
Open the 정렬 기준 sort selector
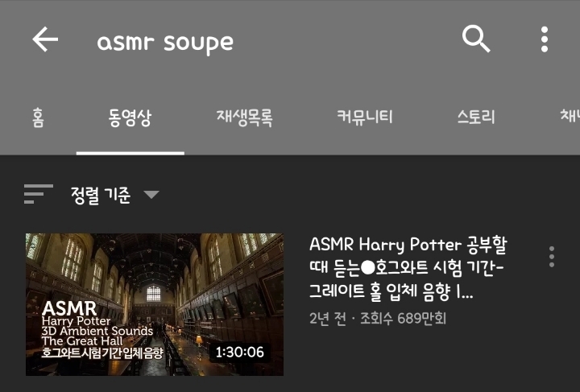[x=101, y=195]
